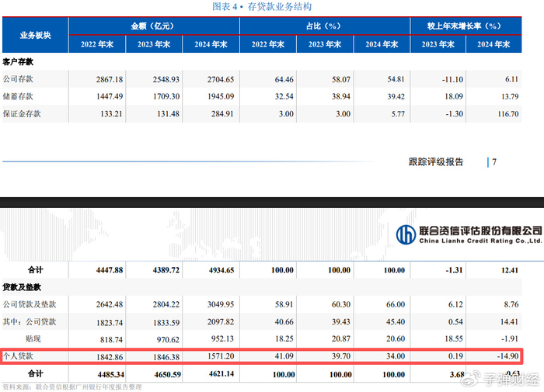
Task: Click the value 3049.95
Action: click(221, 304)
